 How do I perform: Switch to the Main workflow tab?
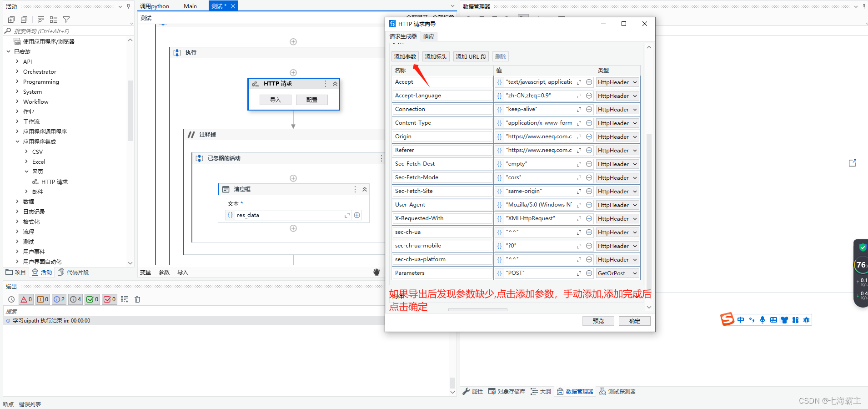pos(190,6)
